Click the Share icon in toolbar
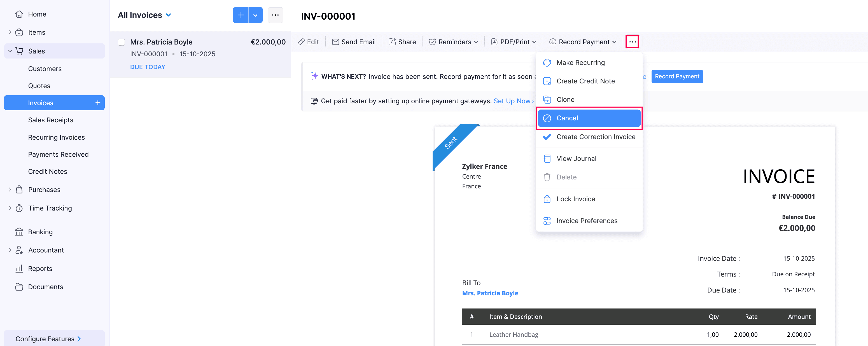868x346 pixels. click(x=392, y=42)
